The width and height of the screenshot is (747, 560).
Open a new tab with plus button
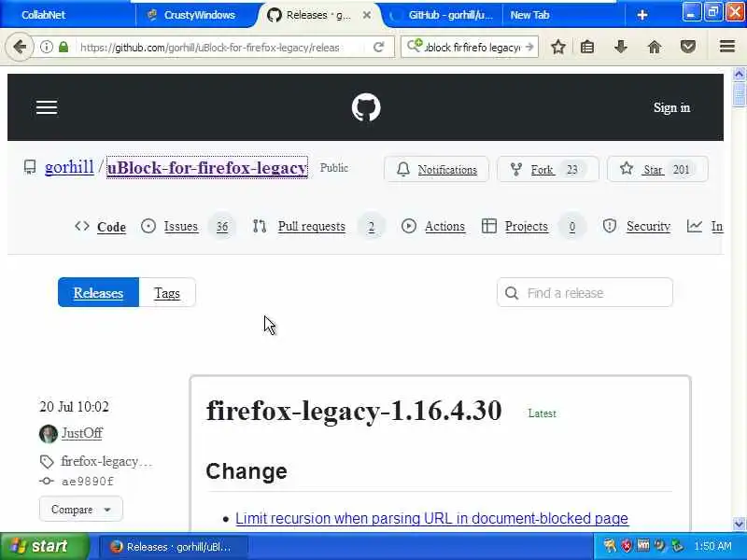(642, 15)
